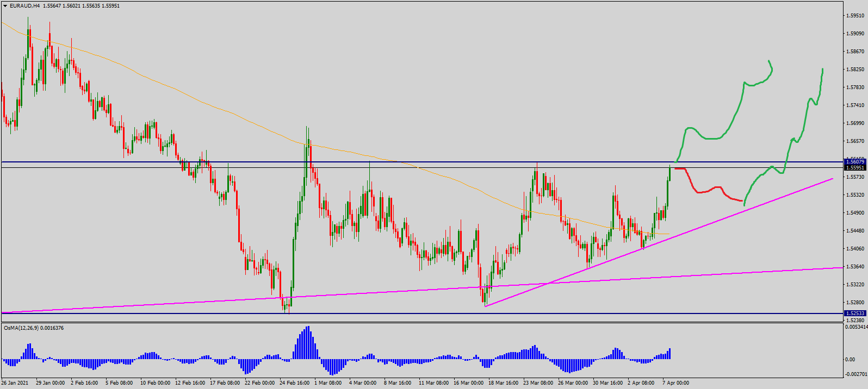Click the 1 Mar 08:00 time label
This screenshot has width=868, height=389.
(x=328, y=383)
